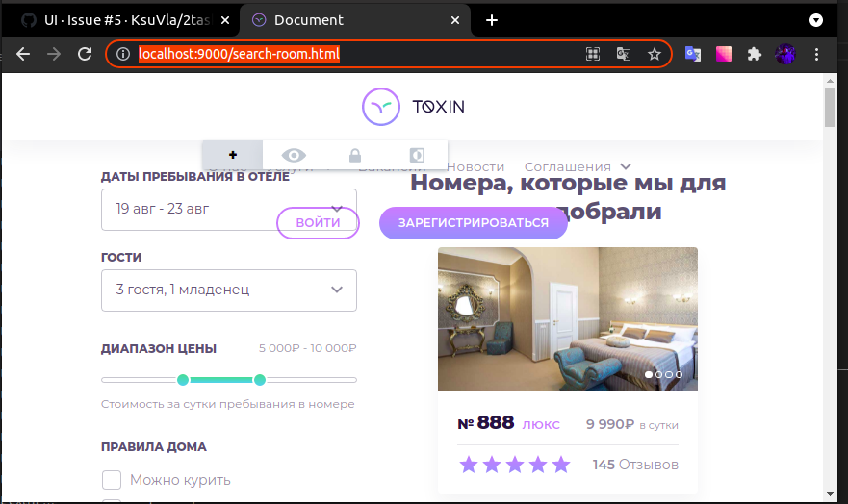This screenshot has width=848, height=504.
Task: Click the first rating star of room 888
Action: point(469,465)
